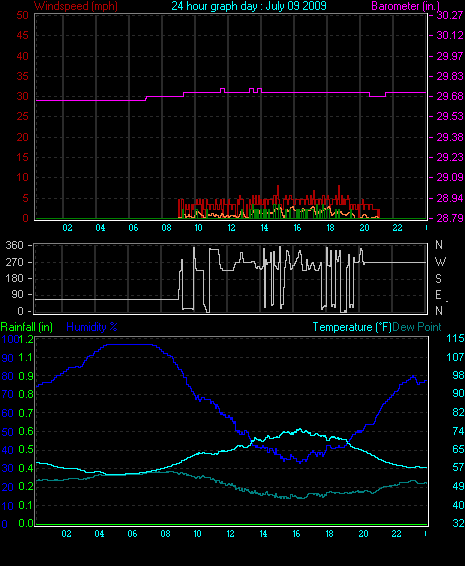Click the 'Windspeed (mph)' red heading
This screenshot has width=465, height=566.
(x=76, y=6)
